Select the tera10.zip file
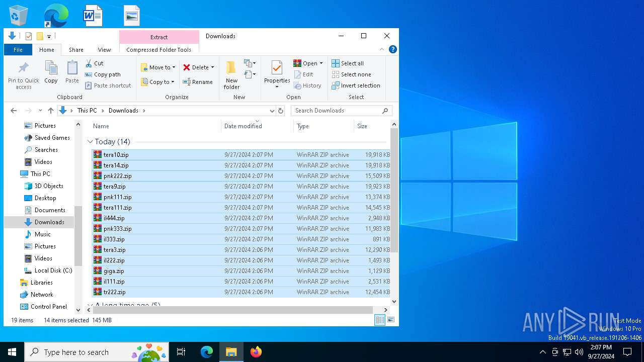 pos(242,155)
